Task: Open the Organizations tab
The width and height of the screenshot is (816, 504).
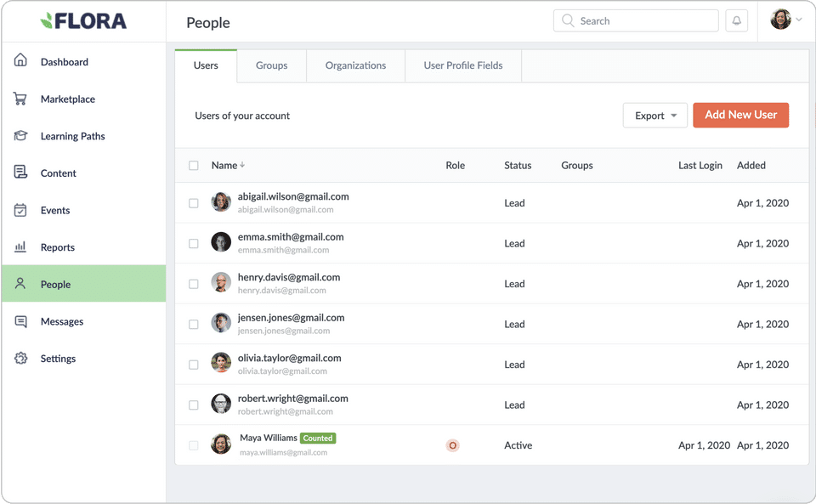Action: 355,65
